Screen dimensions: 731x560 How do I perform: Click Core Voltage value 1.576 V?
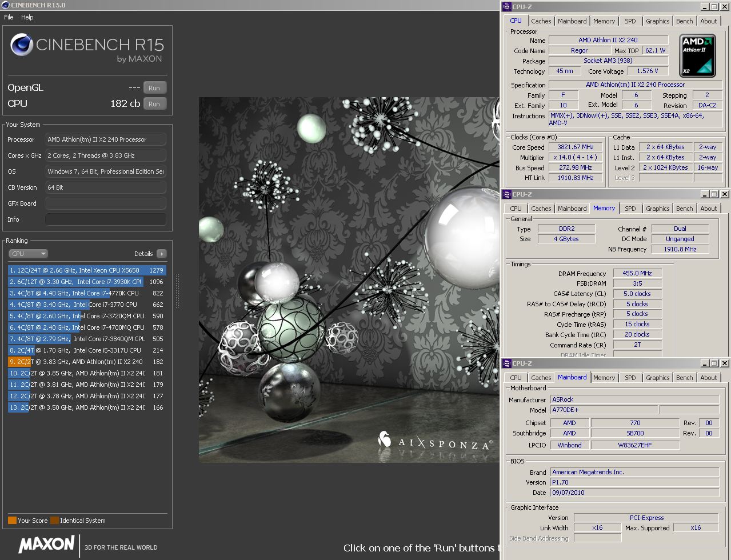[x=648, y=71]
